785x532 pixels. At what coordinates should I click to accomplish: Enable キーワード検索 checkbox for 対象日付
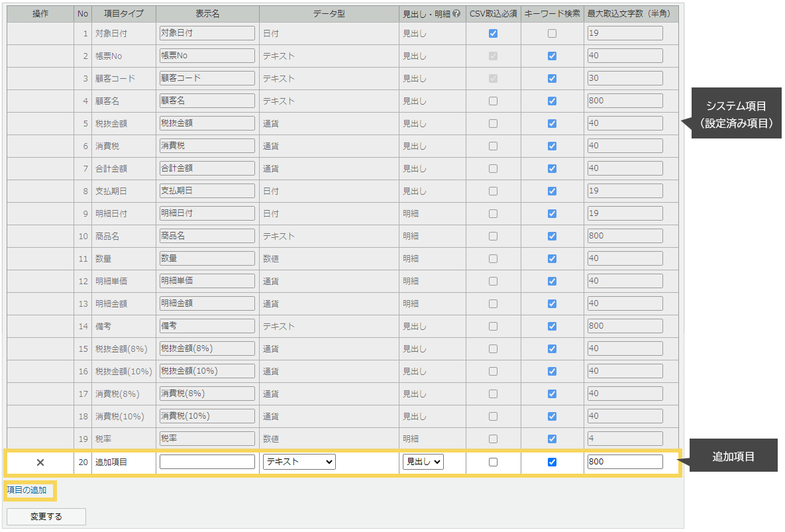tap(552, 34)
